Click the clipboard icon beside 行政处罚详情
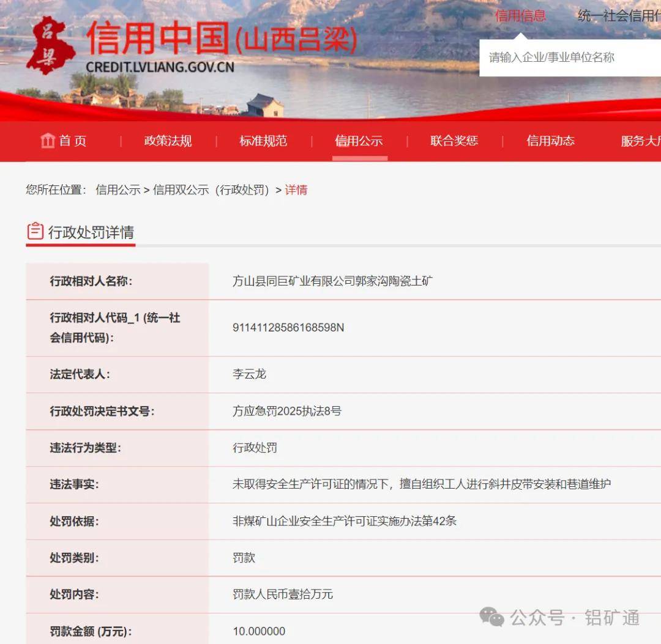Image resolution: width=661 pixels, height=644 pixels. click(35, 232)
